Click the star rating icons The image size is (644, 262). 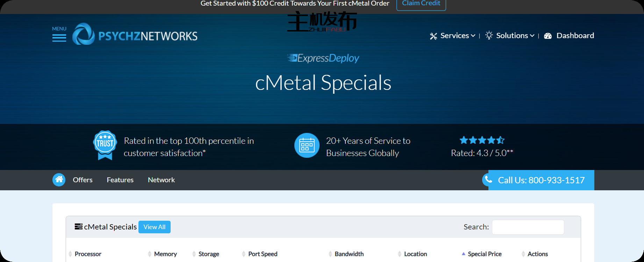tap(482, 140)
